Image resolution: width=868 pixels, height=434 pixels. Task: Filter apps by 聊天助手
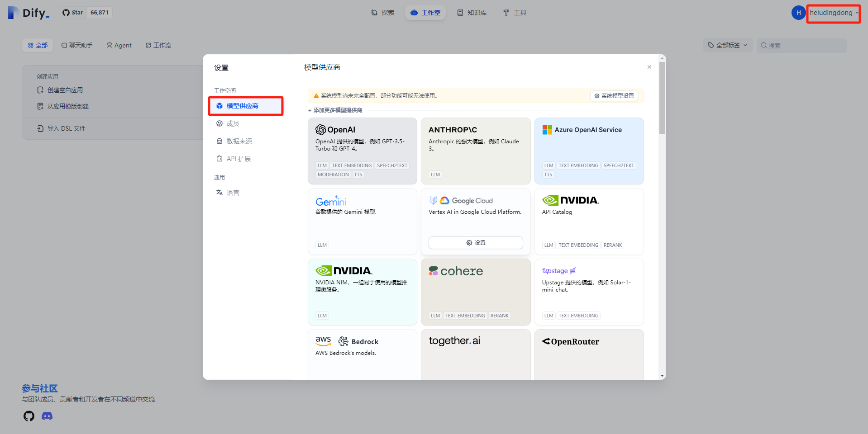[77, 45]
